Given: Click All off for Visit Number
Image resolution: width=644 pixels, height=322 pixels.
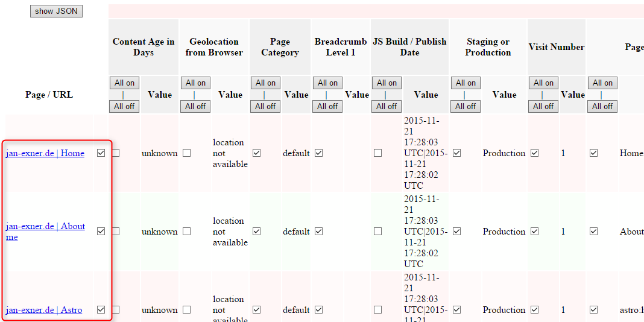Looking at the screenshot, I should click(543, 106).
